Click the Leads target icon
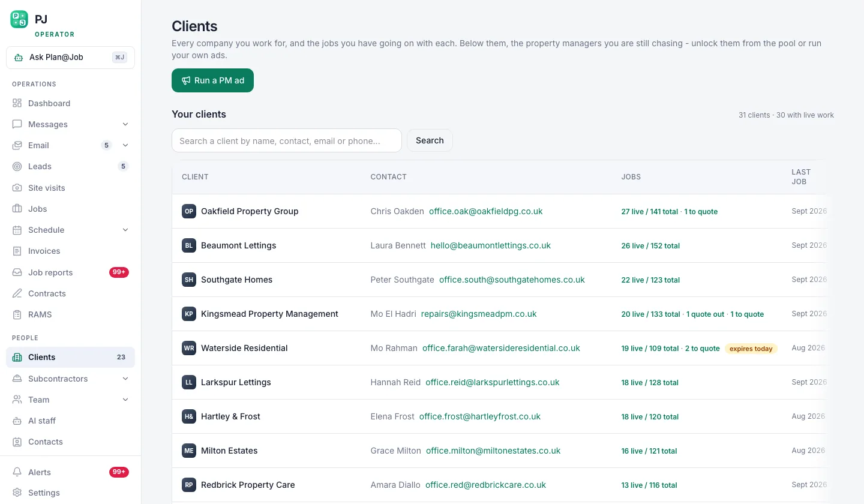This screenshot has width=864, height=504. [17, 166]
